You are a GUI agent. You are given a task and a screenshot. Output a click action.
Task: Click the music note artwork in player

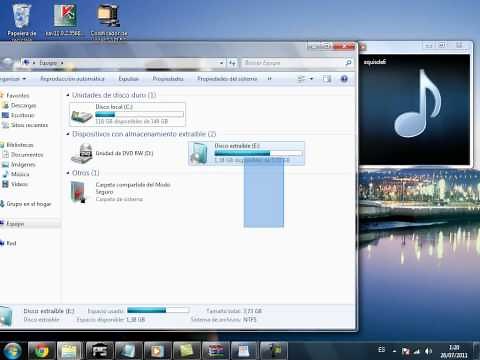tap(418, 104)
